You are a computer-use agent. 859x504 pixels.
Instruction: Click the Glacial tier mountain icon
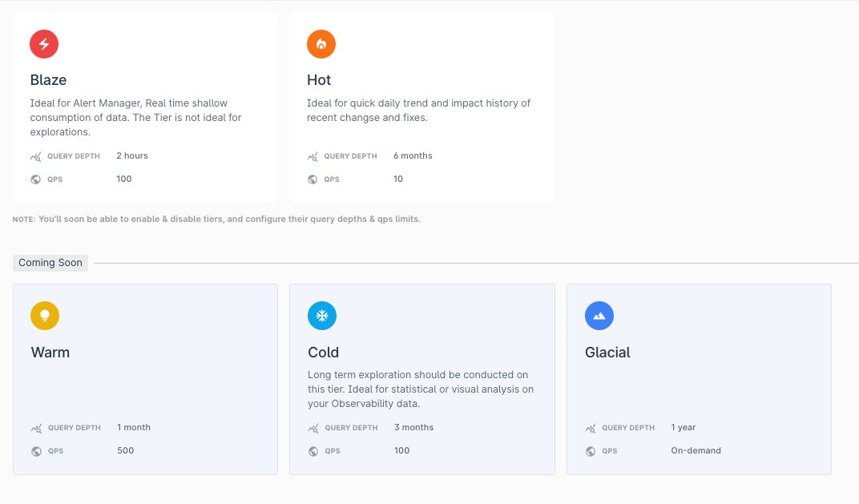[599, 316]
